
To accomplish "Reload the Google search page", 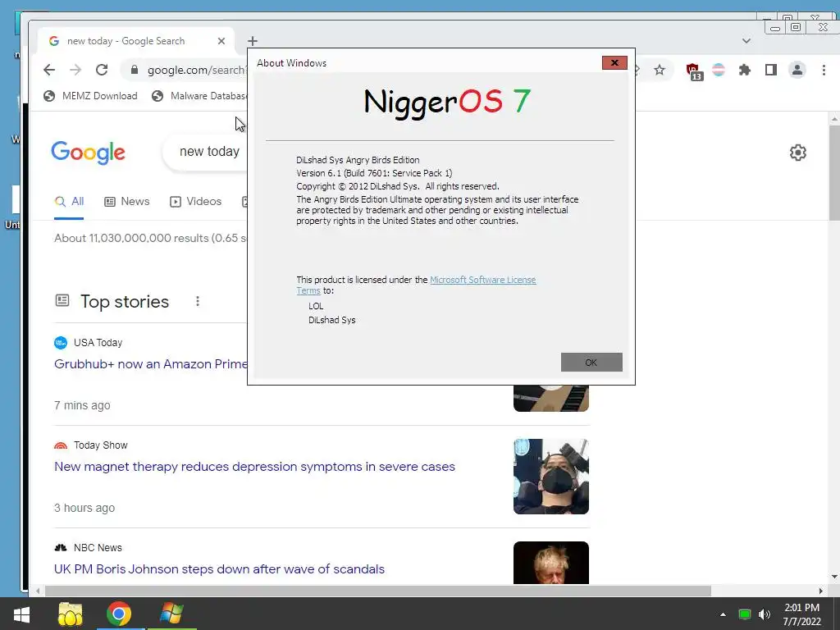I will click(x=102, y=70).
